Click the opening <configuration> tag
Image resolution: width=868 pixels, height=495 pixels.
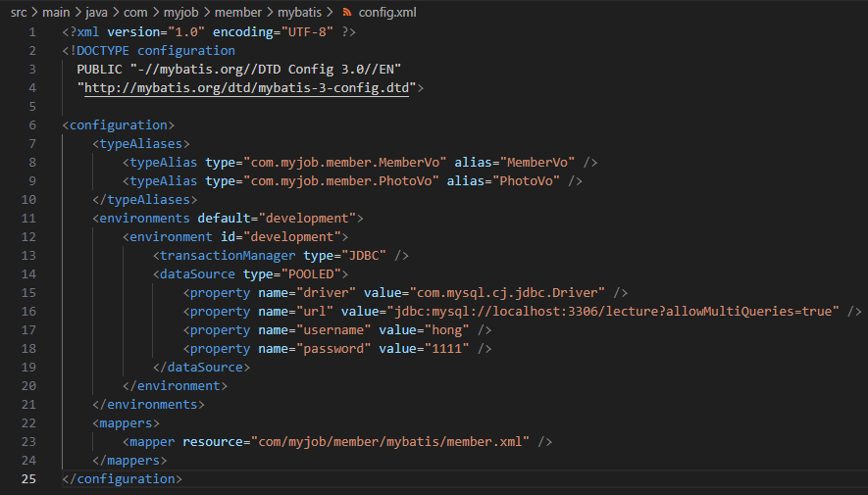119,125
